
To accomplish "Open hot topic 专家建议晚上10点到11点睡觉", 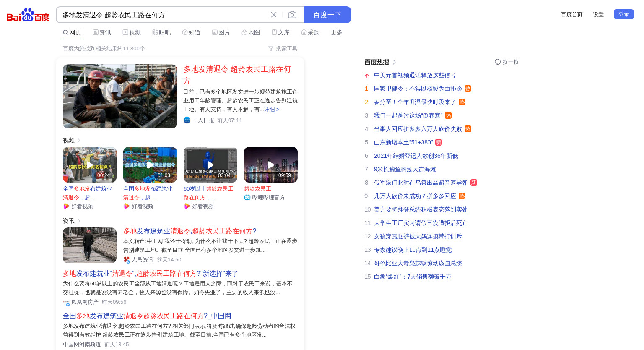I will pyautogui.click(x=413, y=250).
